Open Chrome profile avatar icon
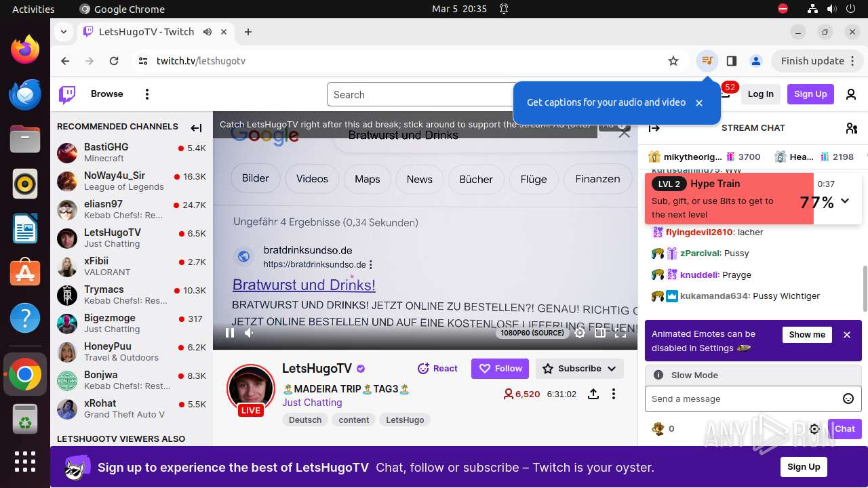 point(755,61)
